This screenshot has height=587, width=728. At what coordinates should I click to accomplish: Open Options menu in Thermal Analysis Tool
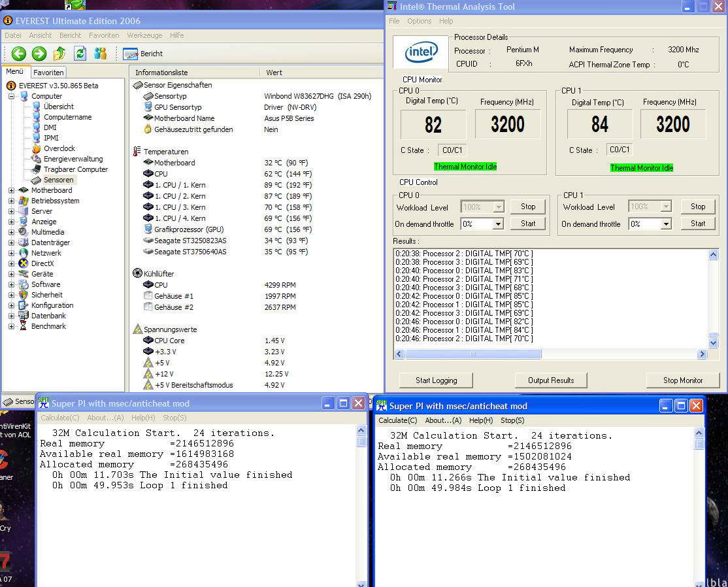click(x=420, y=21)
